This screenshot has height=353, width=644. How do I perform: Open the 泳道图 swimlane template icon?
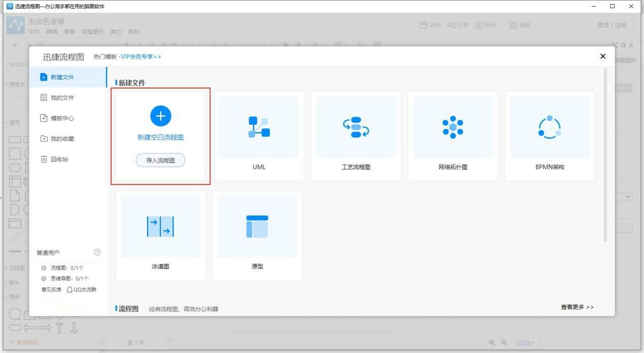pyautogui.click(x=160, y=226)
